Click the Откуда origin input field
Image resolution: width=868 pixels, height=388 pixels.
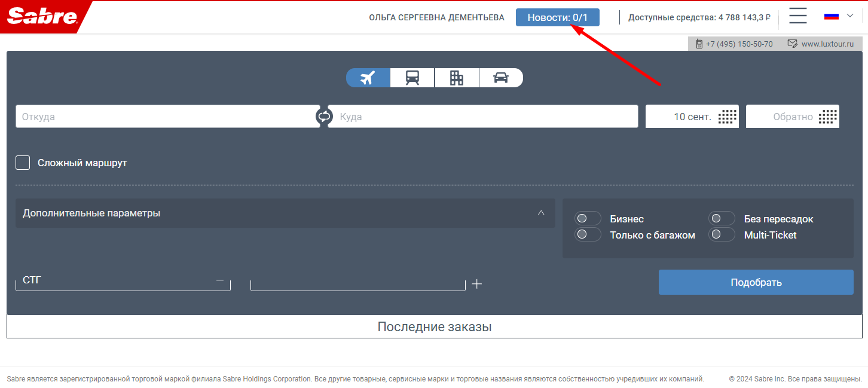167,117
